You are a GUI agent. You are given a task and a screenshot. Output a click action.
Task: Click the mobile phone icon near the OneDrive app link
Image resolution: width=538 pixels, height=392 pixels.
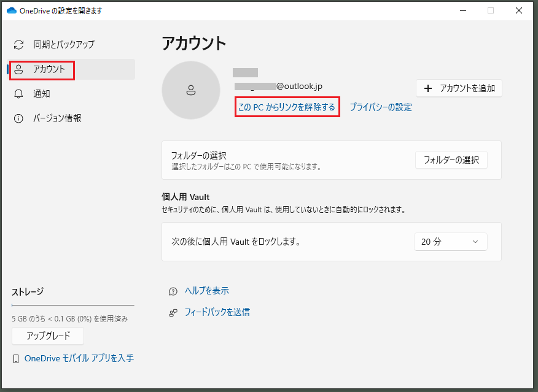coord(16,359)
